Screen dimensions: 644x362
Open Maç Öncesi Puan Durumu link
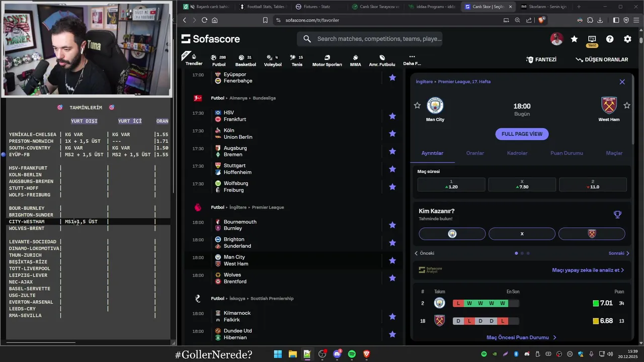click(x=521, y=337)
